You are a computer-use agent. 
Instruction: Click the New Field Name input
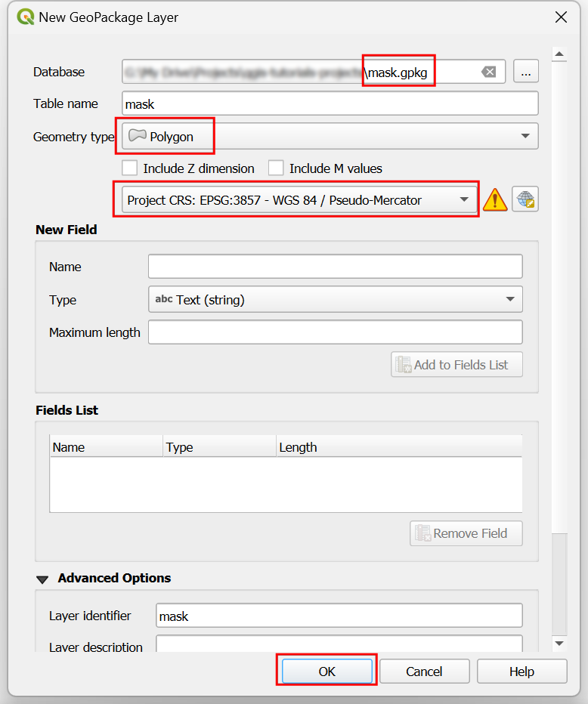[335, 267]
